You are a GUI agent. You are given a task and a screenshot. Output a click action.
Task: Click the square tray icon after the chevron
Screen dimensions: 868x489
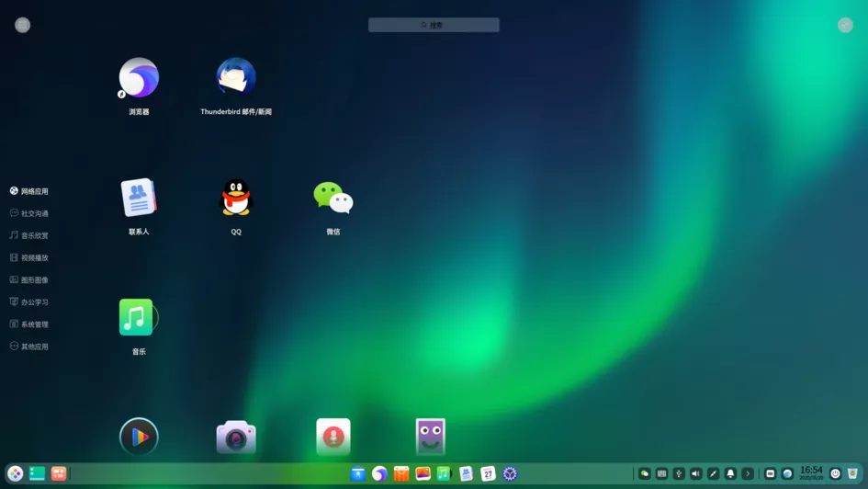[x=770, y=473]
